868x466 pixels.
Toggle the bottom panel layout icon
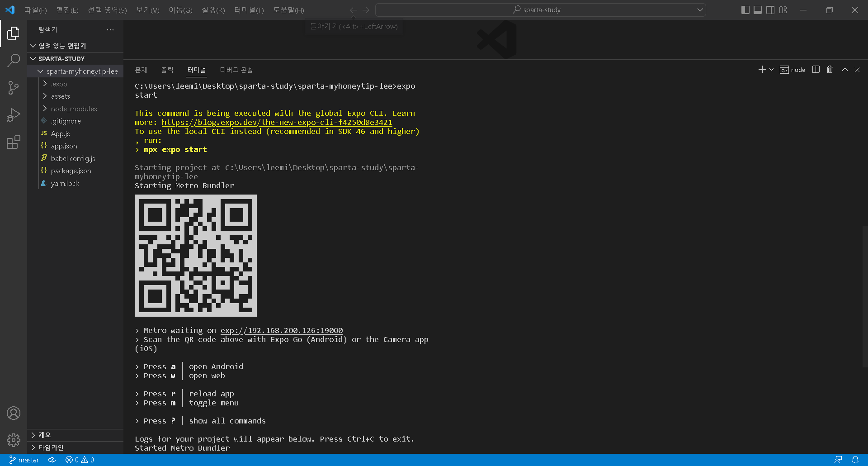(758, 10)
